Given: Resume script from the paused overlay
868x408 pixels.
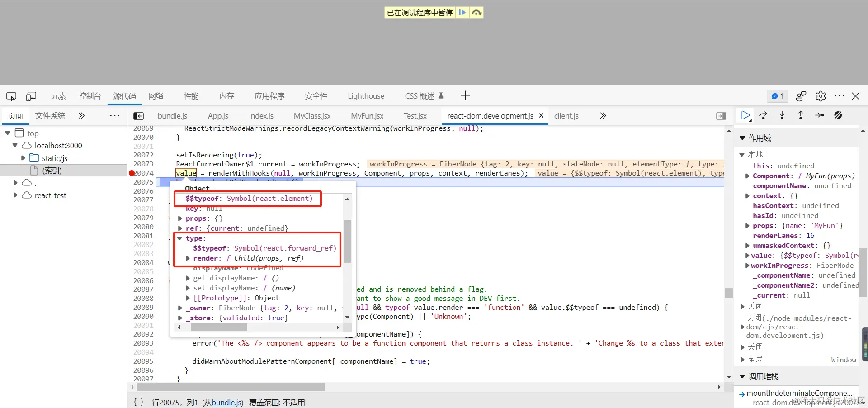Looking at the screenshot, I should point(462,13).
